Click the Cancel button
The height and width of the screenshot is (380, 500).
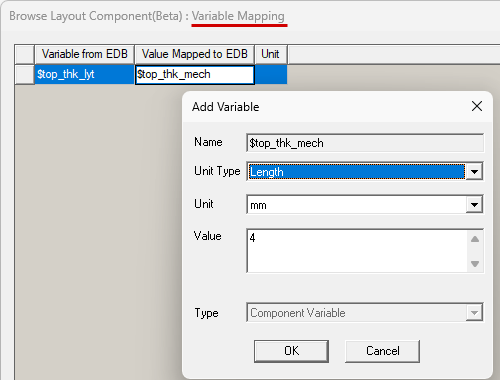point(382,351)
